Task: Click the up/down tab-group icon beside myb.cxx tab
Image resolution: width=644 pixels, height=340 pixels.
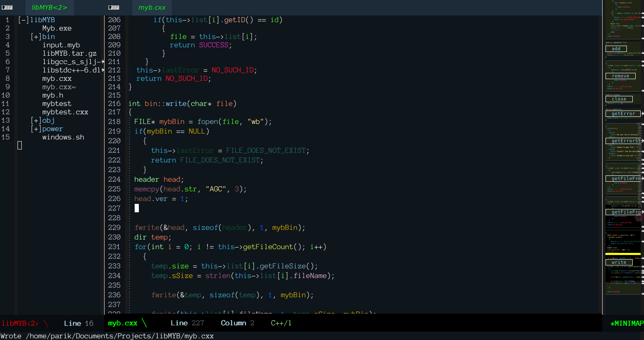Action: [110, 8]
